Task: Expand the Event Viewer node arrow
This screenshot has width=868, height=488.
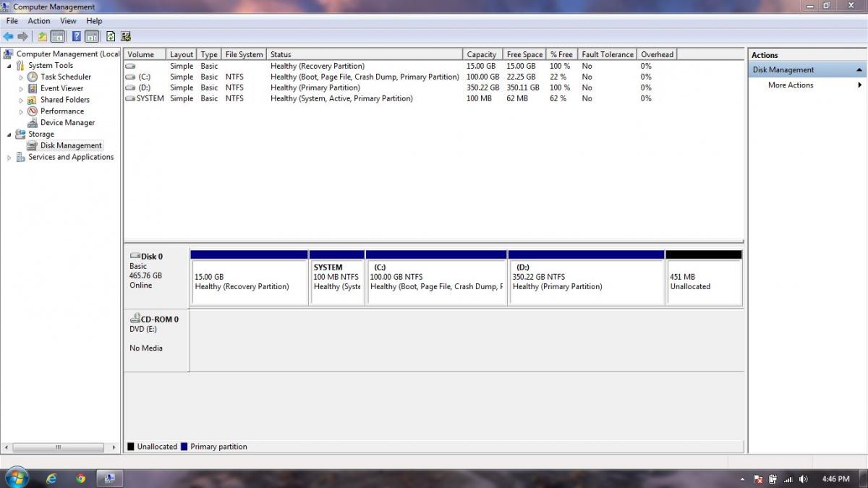Action: point(21,89)
